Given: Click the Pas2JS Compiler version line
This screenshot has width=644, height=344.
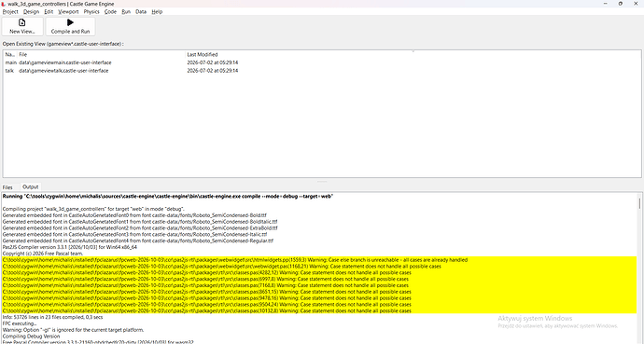Looking at the screenshot, I should [x=70, y=247].
